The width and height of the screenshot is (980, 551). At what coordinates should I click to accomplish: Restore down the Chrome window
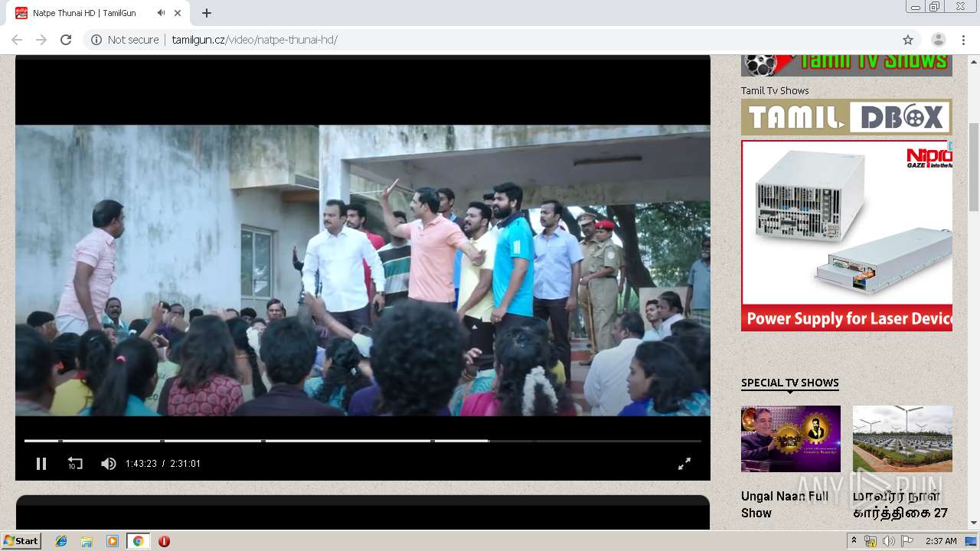click(935, 7)
